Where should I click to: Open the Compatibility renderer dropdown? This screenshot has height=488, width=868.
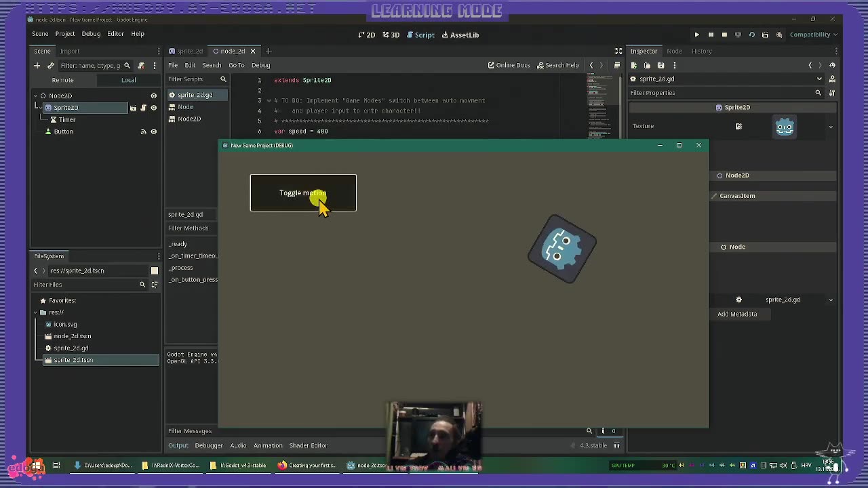pyautogui.click(x=814, y=35)
